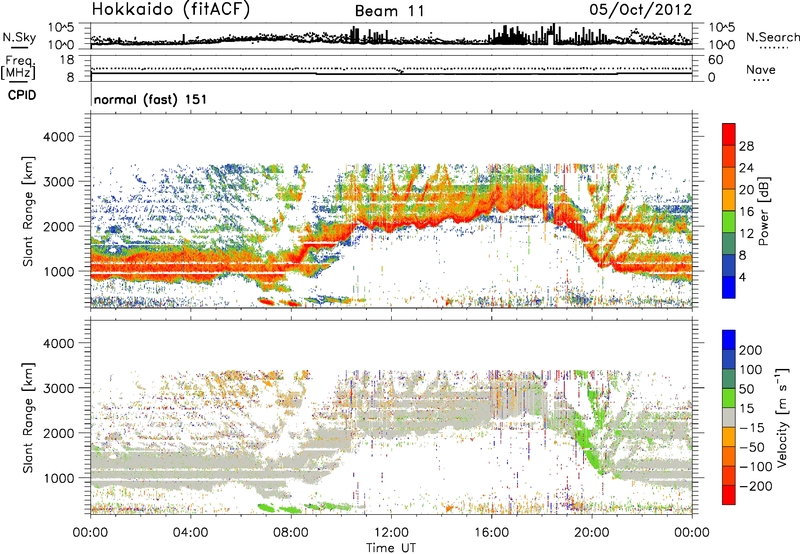Click the '20:00' time axis tick label
Screen dimensions: 800x554
tap(592, 533)
